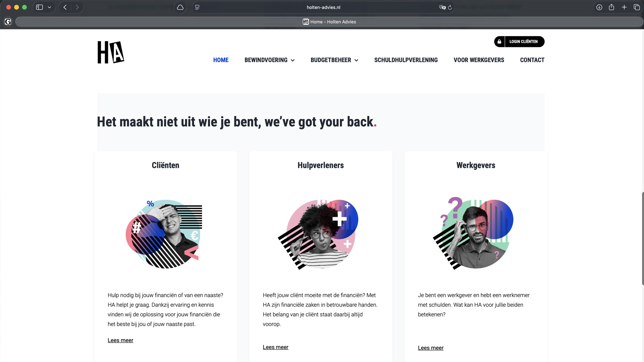This screenshot has height=362, width=644.
Task: Open the sidebar options chevron dropdown
Action: (50, 7)
